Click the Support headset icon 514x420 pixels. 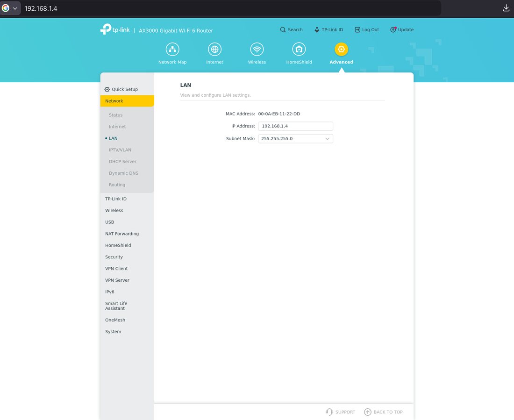[329, 412]
